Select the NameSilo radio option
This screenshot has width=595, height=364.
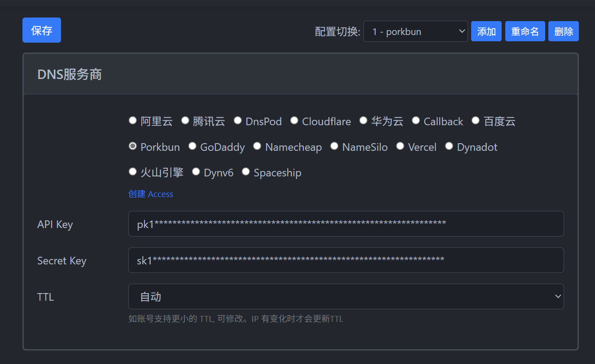coord(334,146)
